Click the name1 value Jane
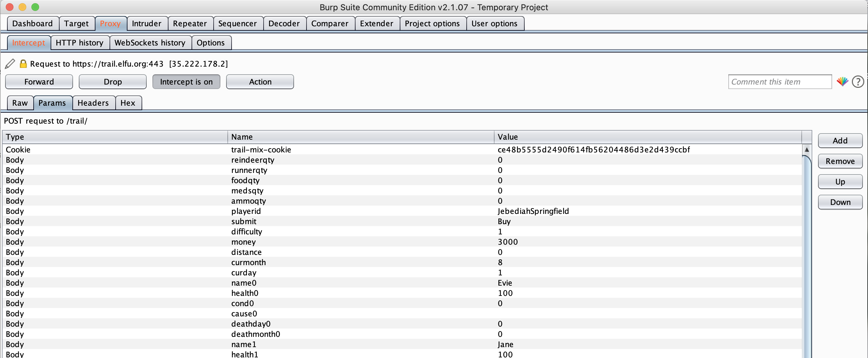The height and width of the screenshot is (358, 868). [505, 345]
